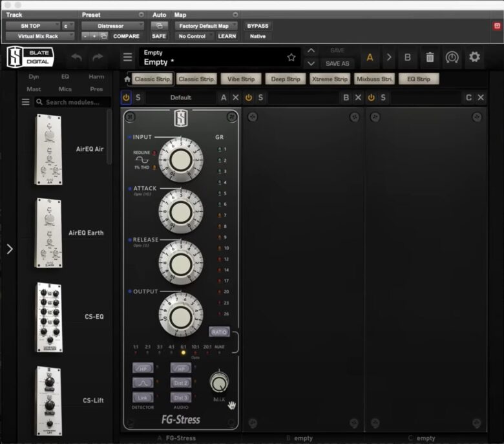
Task: Open the Virtual Mix Rack plug-in selector
Action: 40,36
